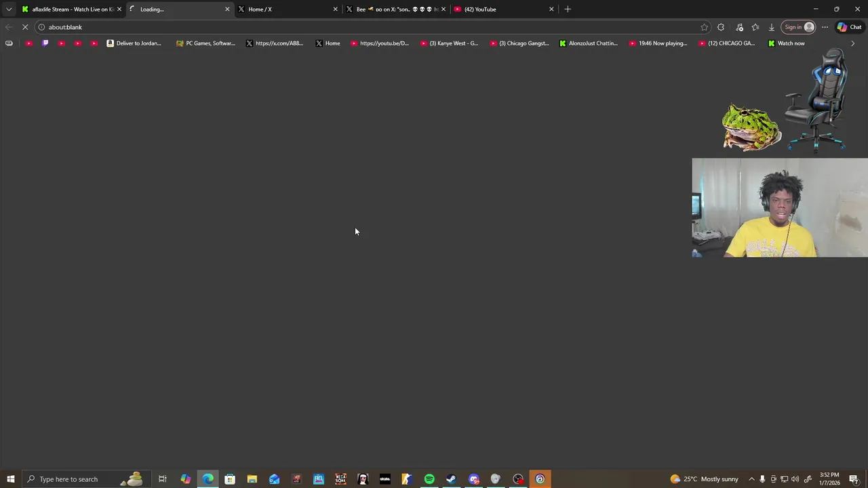Open the Copilot Chat button

(x=849, y=27)
